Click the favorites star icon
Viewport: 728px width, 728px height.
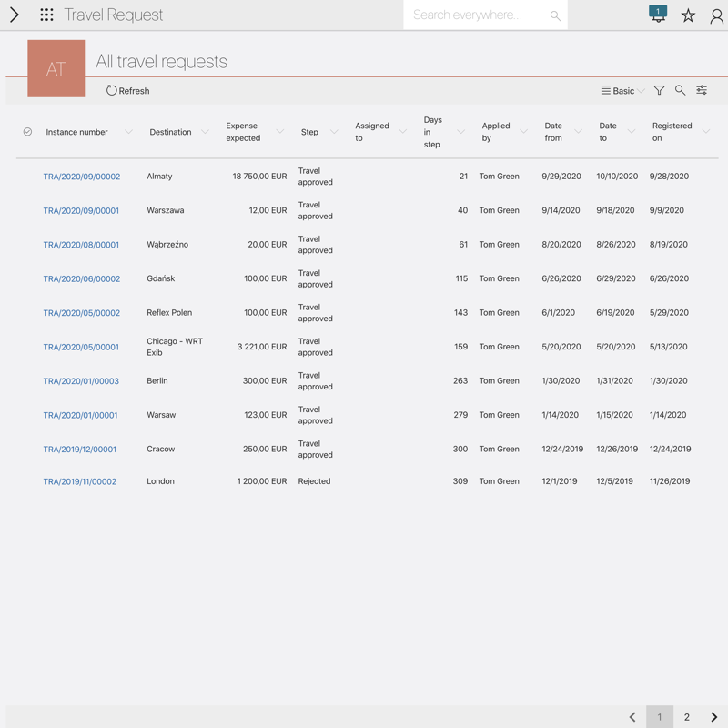[x=688, y=15]
